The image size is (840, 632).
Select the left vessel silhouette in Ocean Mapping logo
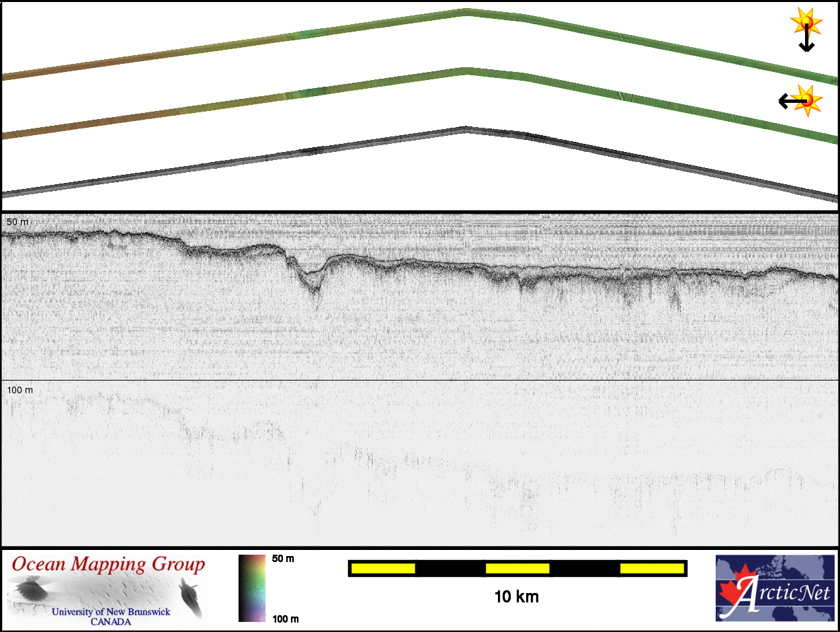click(x=30, y=591)
